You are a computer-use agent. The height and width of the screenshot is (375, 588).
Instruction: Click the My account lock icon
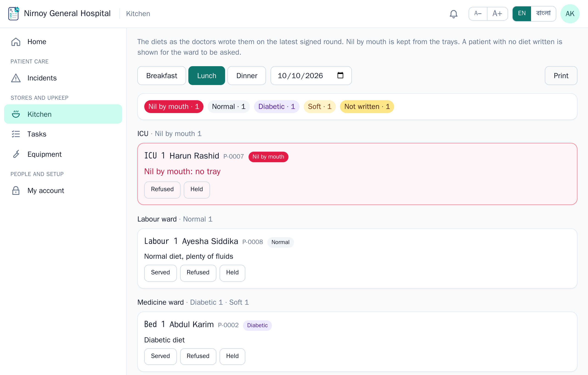(x=16, y=190)
